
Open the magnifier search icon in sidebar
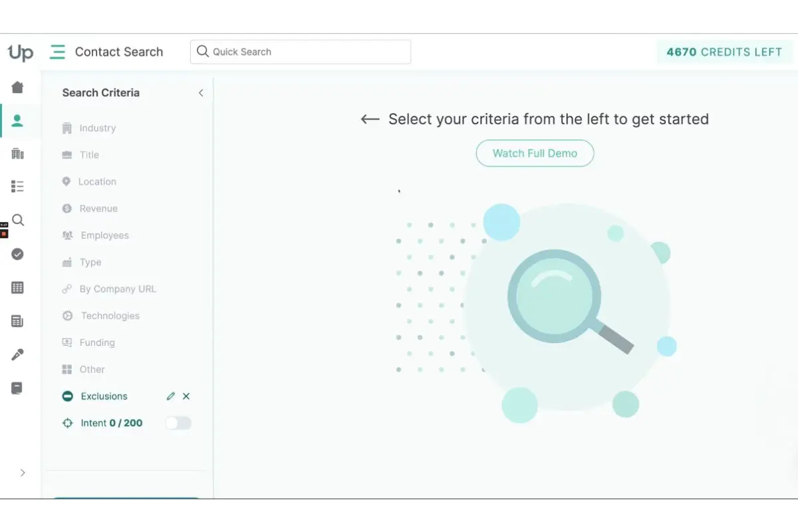coord(17,220)
